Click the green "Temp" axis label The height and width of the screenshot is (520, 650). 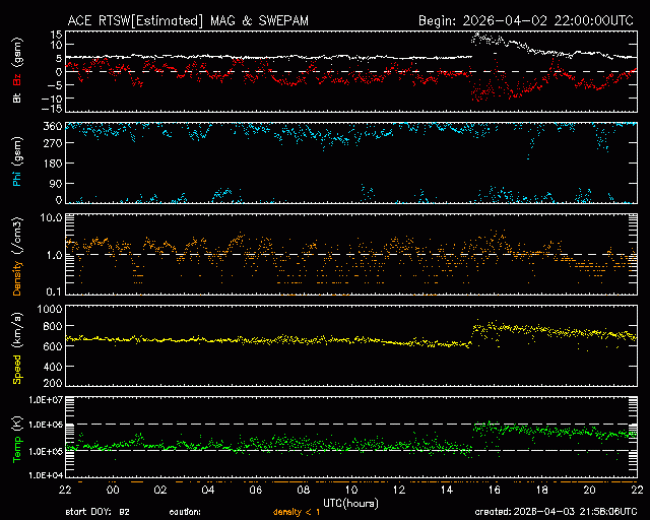coord(17,450)
